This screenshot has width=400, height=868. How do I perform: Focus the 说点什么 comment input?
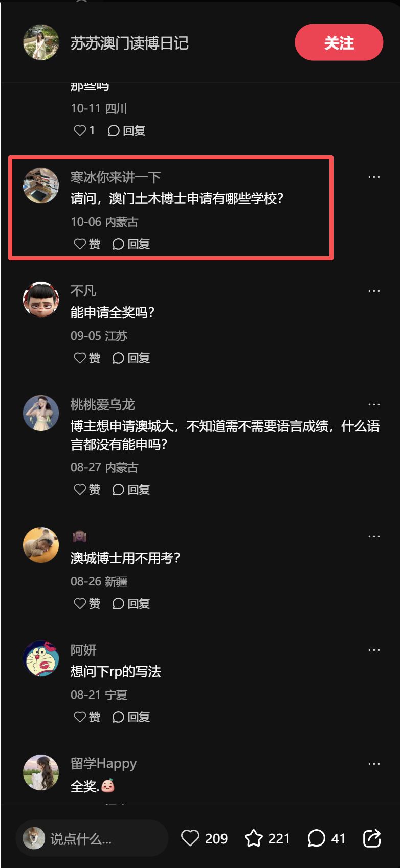tap(92, 838)
